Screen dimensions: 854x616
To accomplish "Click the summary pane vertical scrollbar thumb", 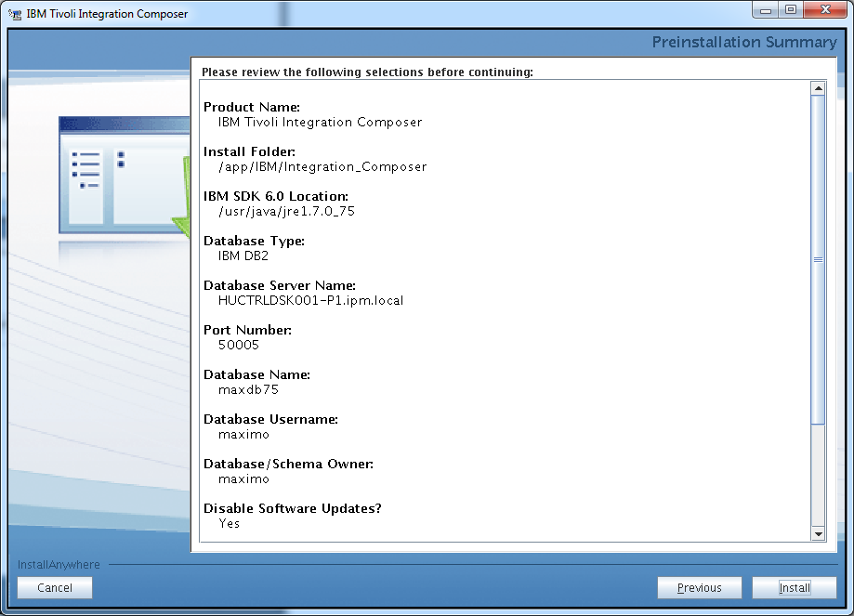I will click(818, 259).
